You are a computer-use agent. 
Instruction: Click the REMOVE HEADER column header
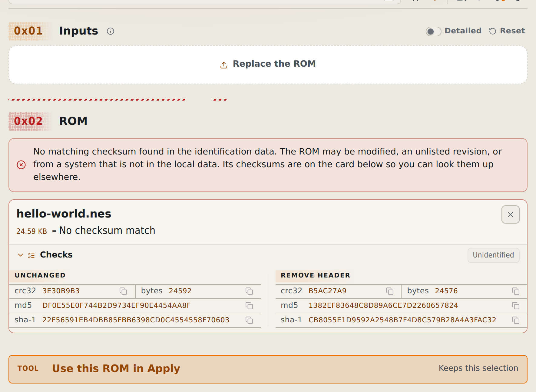coord(315,275)
